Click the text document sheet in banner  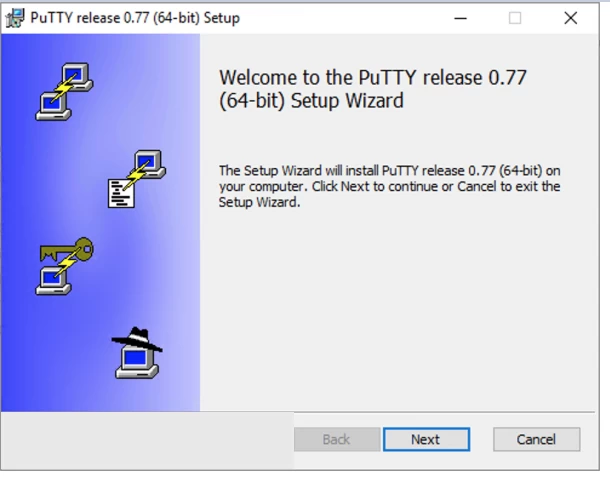point(121,193)
